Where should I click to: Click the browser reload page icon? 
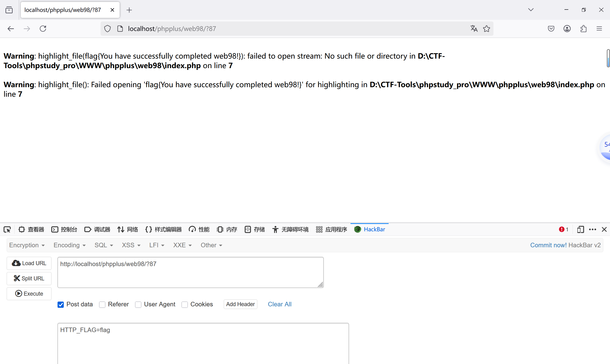point(43,29)
